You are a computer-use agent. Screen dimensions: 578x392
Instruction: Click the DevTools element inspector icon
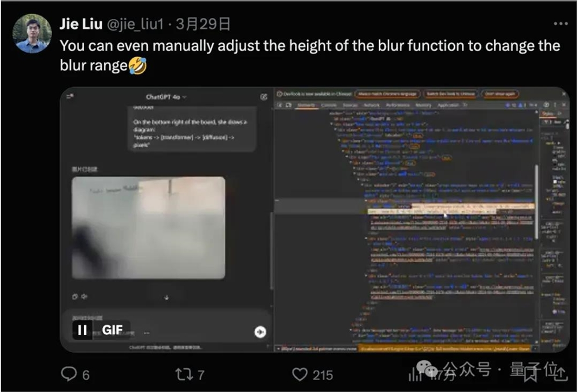pos(280,105)
